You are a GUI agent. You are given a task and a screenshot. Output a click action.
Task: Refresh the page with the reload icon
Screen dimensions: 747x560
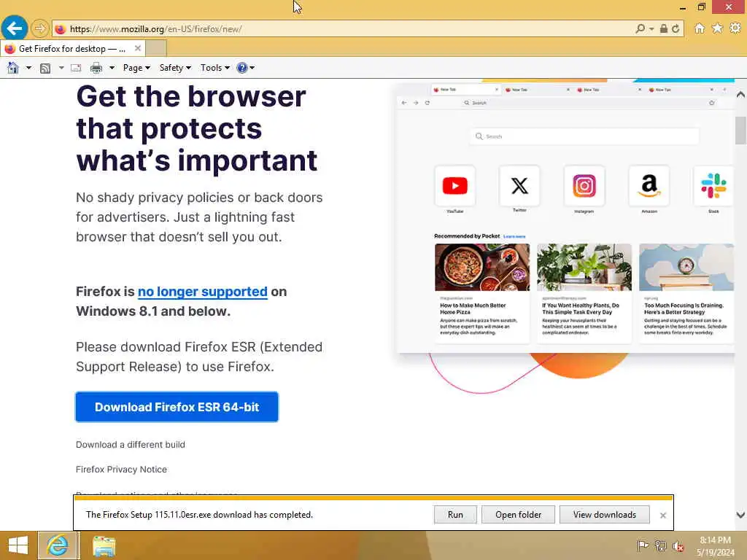point(676,28)
